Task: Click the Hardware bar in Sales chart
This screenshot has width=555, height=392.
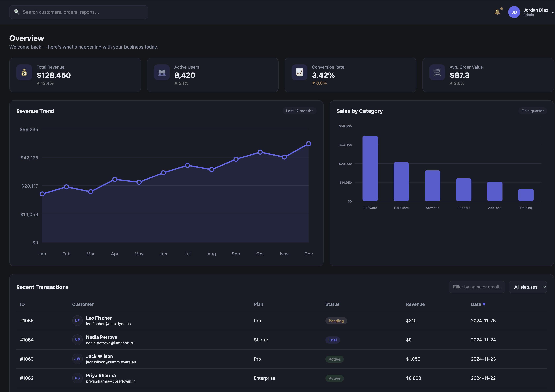Action: point(401,182)
